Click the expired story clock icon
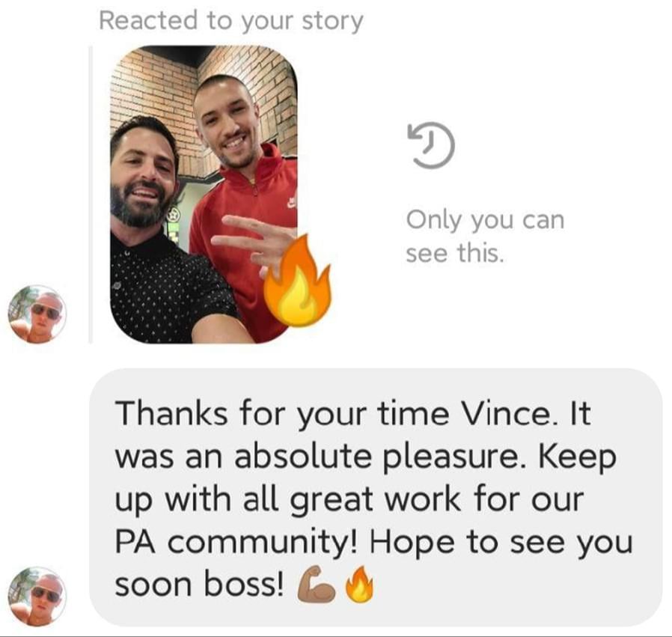This screenshot has width=672, height=637. (431, 145)
